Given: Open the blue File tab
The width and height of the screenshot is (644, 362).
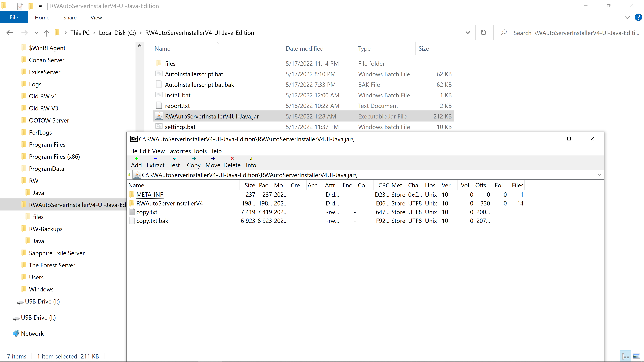Looking at the screenshot, I should [14, 17].
